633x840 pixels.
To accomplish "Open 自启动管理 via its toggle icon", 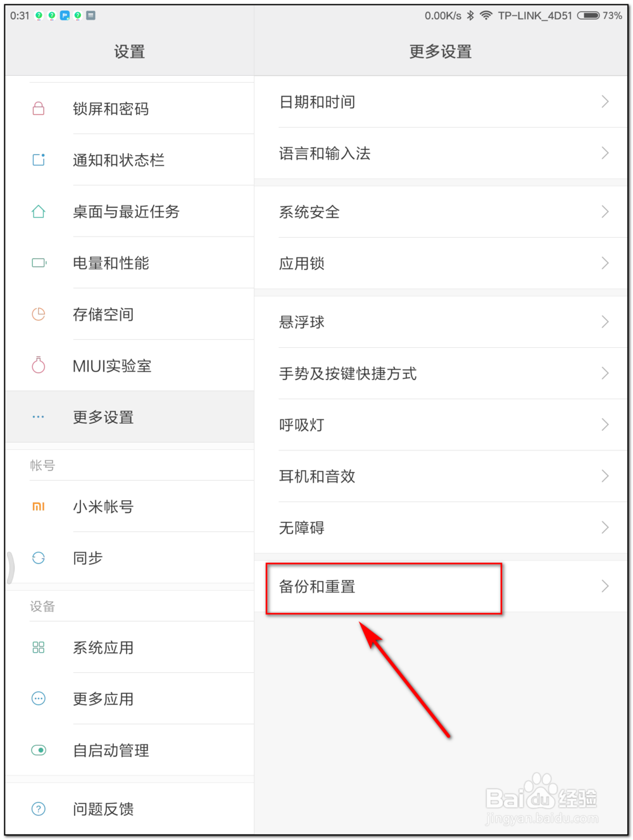I will click(39, 750).
